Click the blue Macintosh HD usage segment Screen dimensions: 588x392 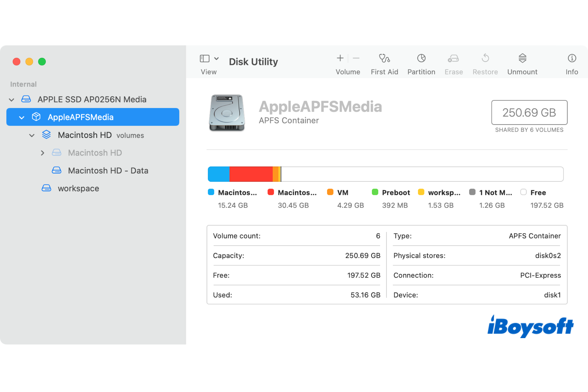pos(218,174)
